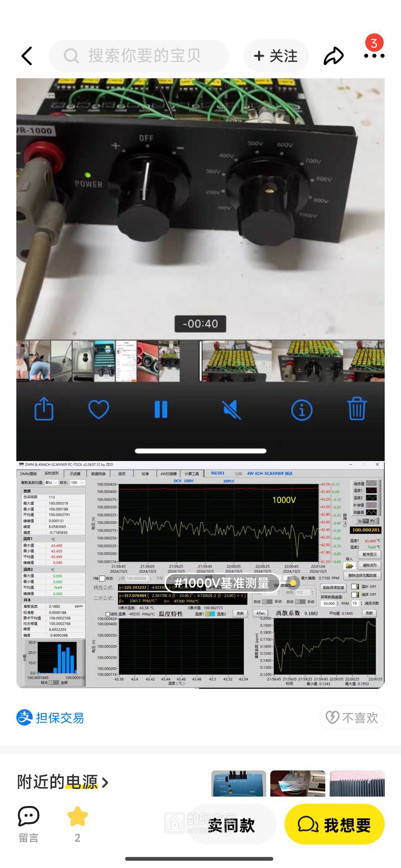Toggle 样本/全部 switch under histogram
401x868 pixels.
point(54,683)
